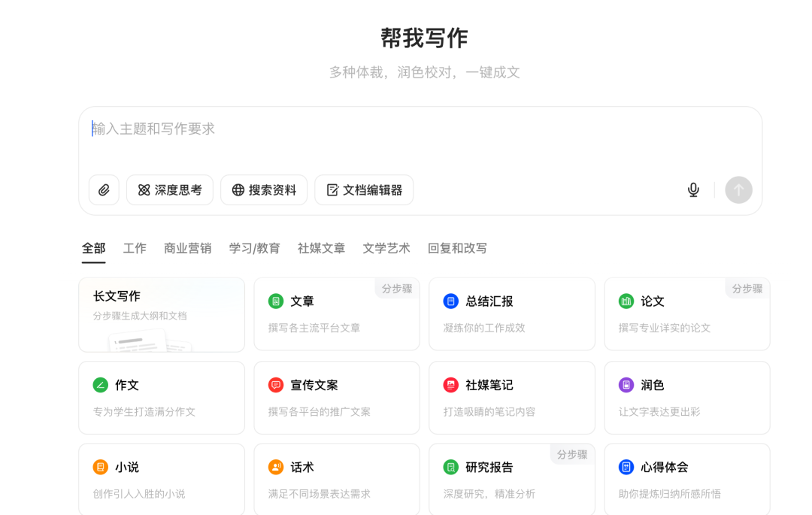Click the text 助你提炼归纳所感所悟
Viewport: 812px width, 515px height.
click(670, 494)
